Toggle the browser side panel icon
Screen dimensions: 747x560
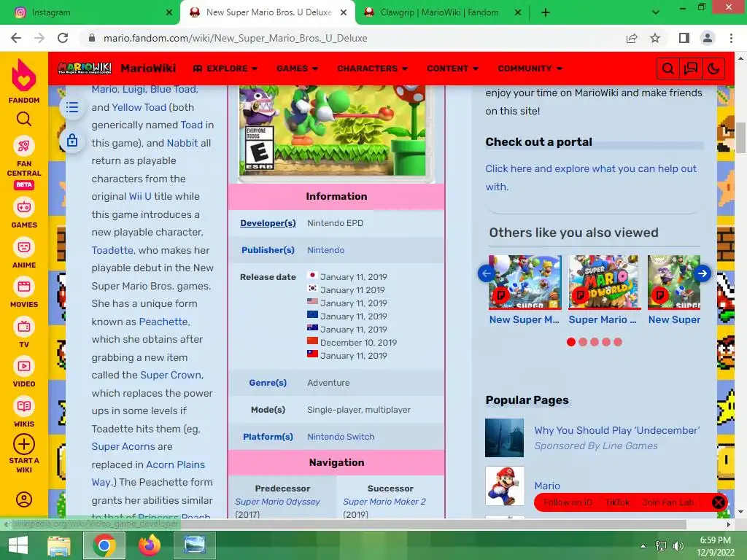[x=684, y=38]
